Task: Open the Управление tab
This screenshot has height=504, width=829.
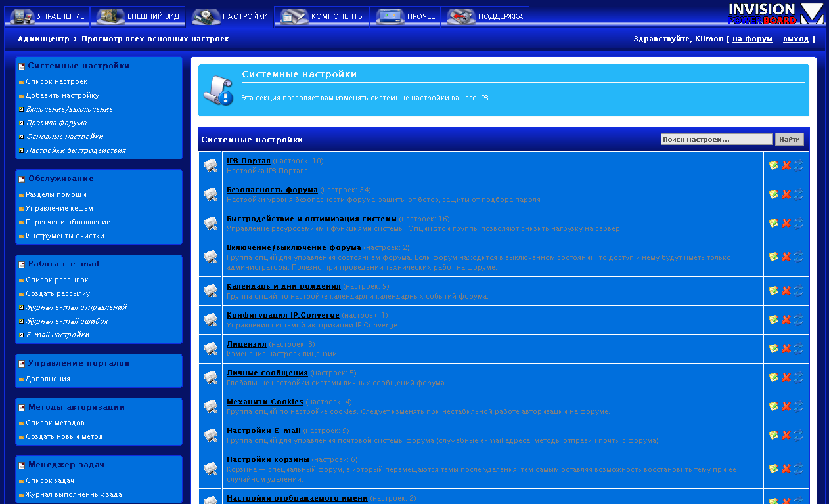Action: point(49,16)
